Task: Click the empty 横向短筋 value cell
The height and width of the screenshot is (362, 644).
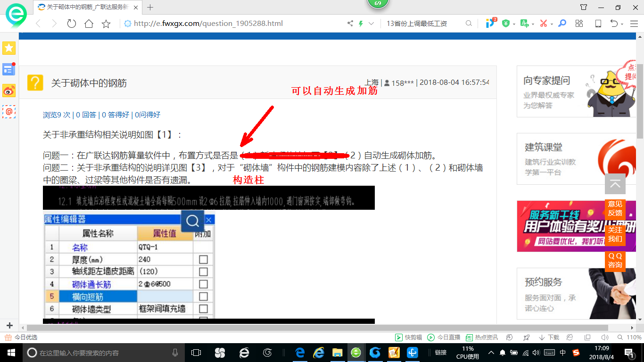Action: [165, 296]
